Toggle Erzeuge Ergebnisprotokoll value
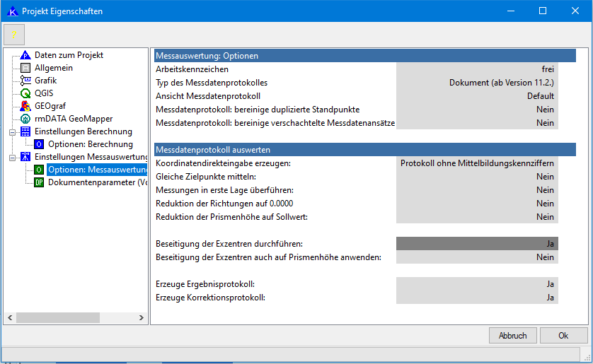Image resolution: width=593 pixels, height=364 pixels. point(477,284)
